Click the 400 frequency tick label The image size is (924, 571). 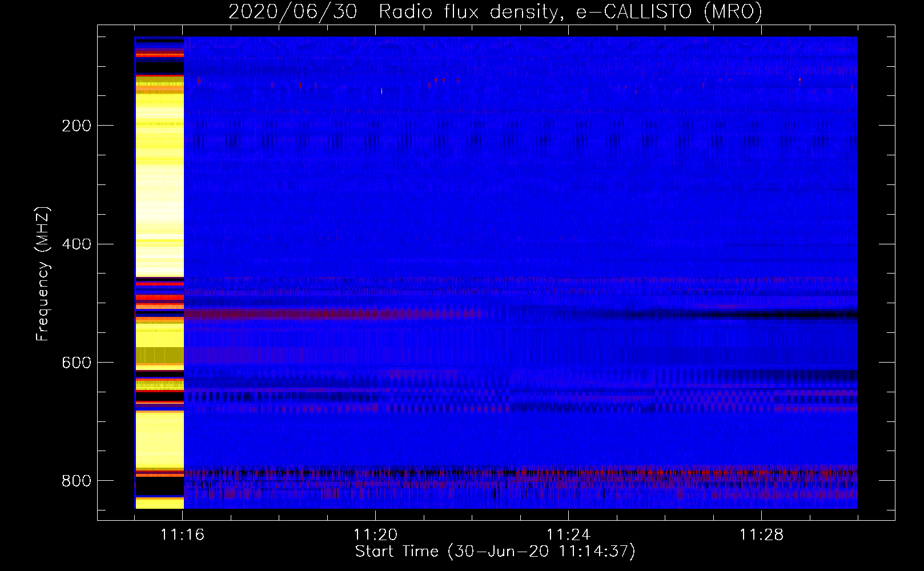click(x=76, y=244)
